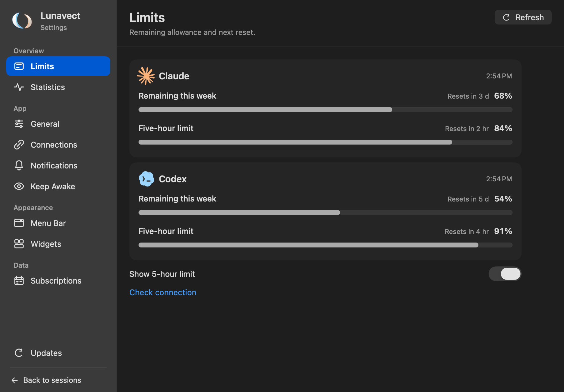564x392 pixels.
Task: Click the App section header
Action: click(20, 108)
